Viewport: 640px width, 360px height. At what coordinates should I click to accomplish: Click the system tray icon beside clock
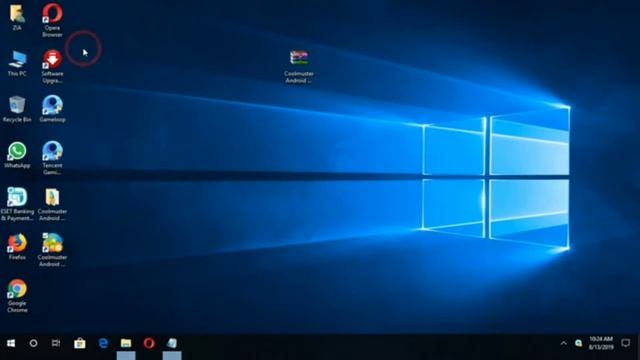578,343
